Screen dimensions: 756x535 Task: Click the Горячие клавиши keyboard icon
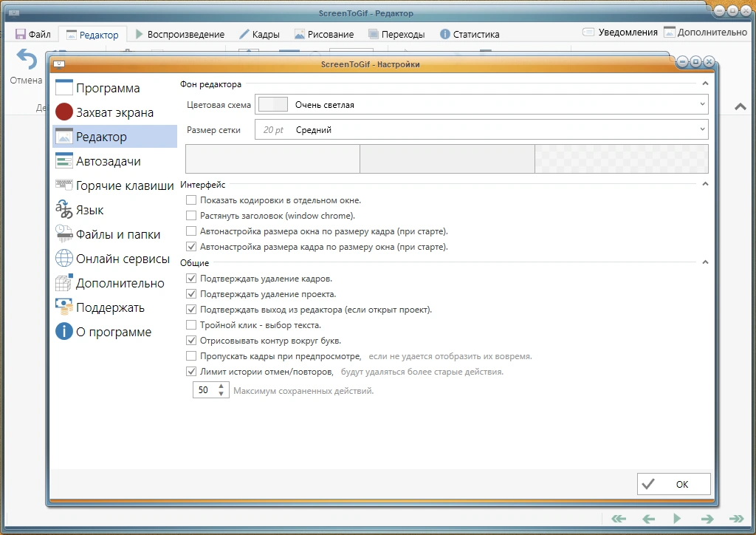[x=63, y=184]
